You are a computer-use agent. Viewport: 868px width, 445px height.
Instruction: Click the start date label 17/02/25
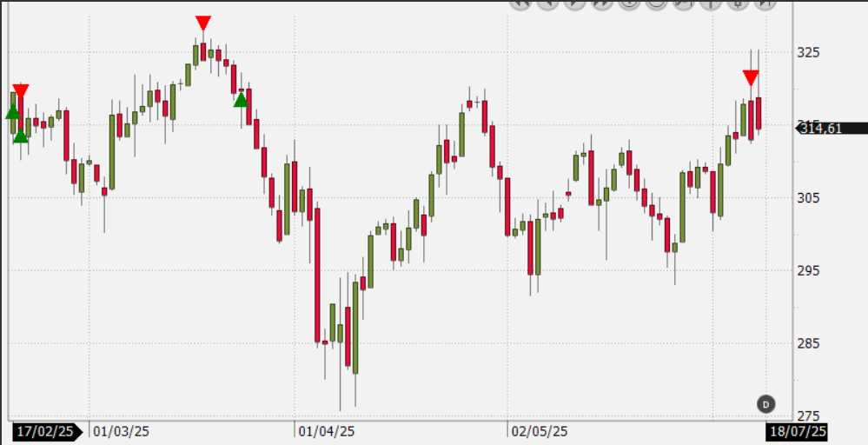pos(47,431)
